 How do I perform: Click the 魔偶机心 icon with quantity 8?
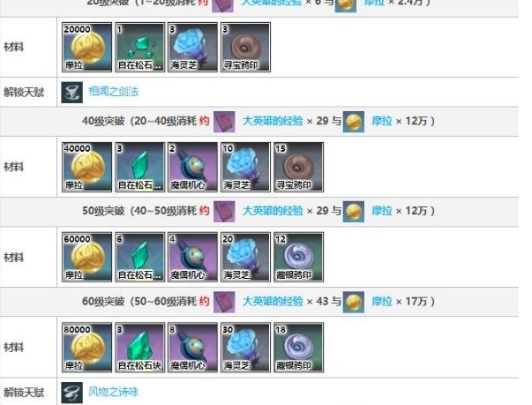[x=192, y=348]
